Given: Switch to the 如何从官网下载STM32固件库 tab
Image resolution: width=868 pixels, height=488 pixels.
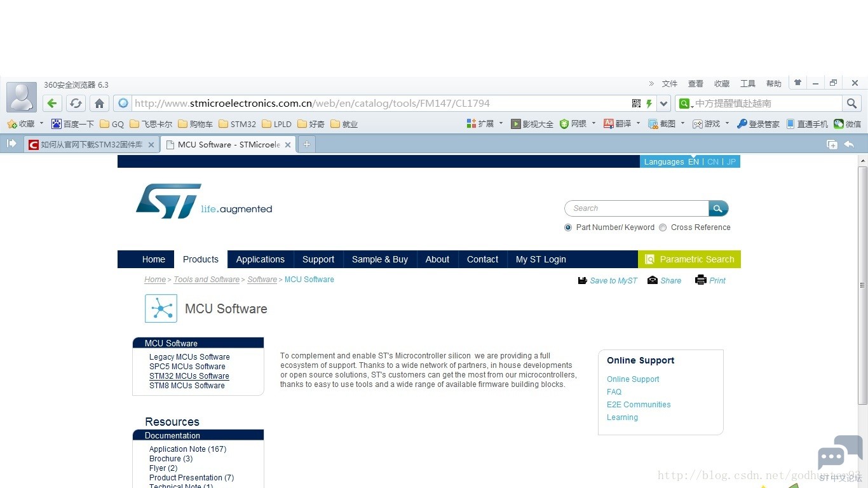Looking at the screenshot, I should tap(92, 144).
